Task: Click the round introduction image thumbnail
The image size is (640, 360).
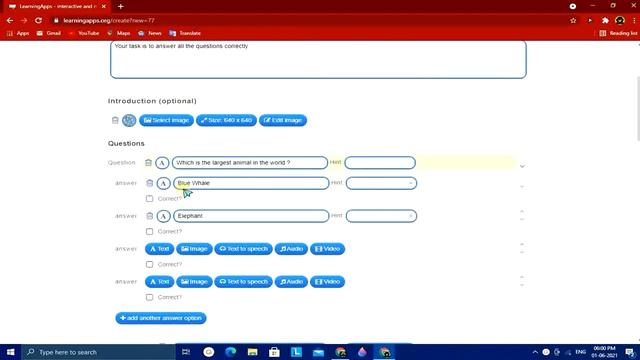Action: coord(129,120)
